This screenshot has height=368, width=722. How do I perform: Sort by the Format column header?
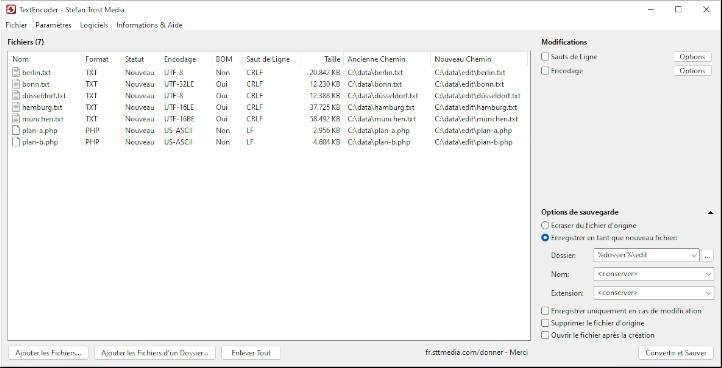[101, 59]
